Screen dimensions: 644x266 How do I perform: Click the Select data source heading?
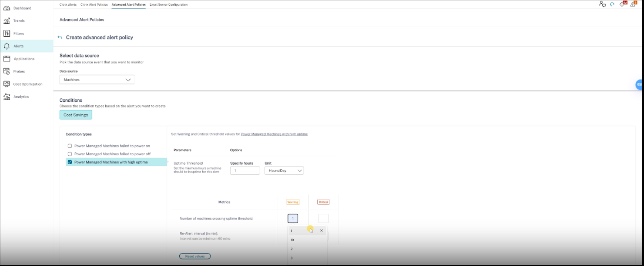[x=79, y=56]
